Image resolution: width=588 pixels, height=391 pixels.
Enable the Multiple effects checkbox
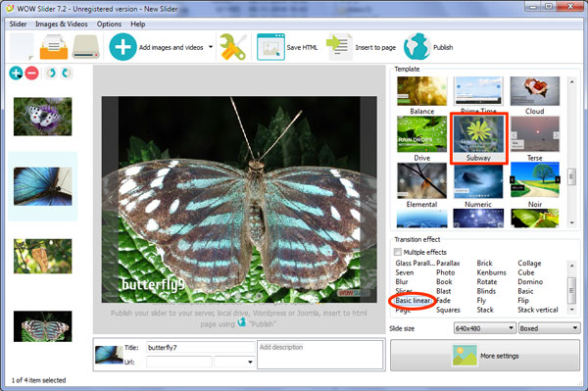[398, 252]
